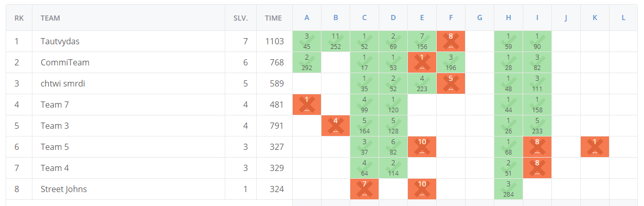Image resolution: width=644 pixels, height=206 pixels.
Task: Click the problem F header link
Action: tap(451, 18)
